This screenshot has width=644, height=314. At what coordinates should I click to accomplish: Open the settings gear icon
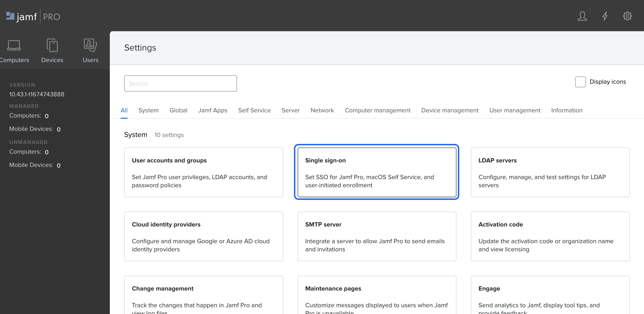(x=627, y=16)
